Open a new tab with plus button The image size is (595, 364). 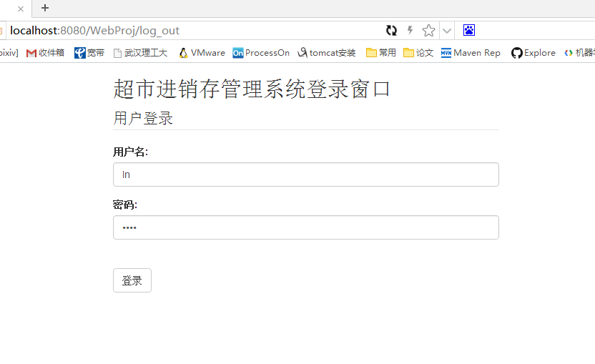(x=45, y=8)
